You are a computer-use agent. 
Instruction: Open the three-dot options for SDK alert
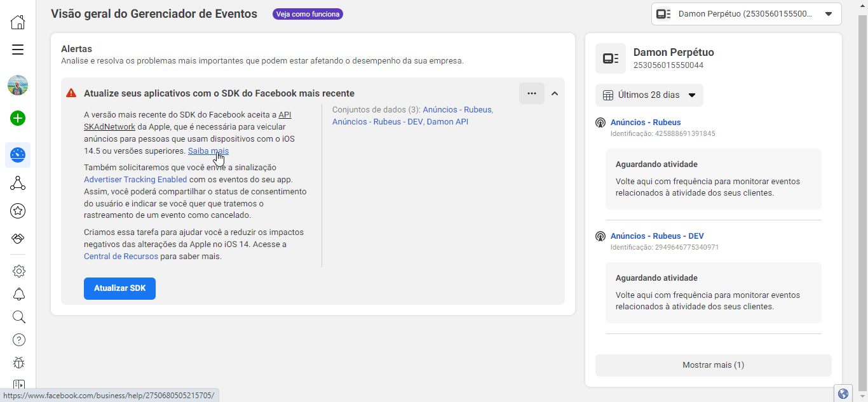point(532,93)
